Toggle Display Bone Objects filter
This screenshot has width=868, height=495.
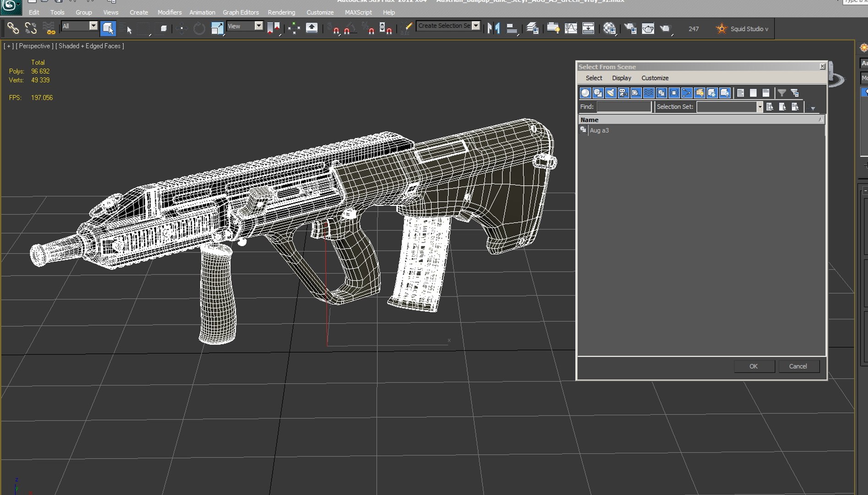click(x=687, y=93)
